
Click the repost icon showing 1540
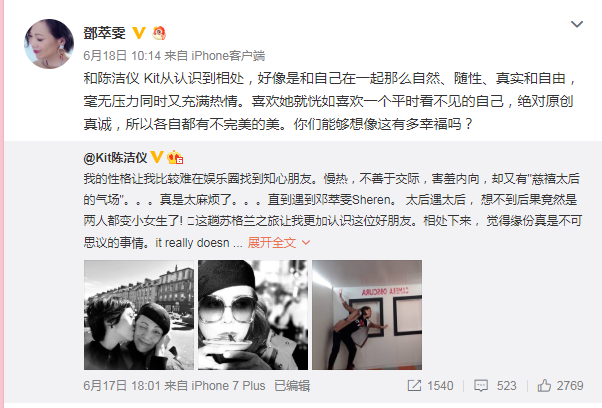coord(430,386)
